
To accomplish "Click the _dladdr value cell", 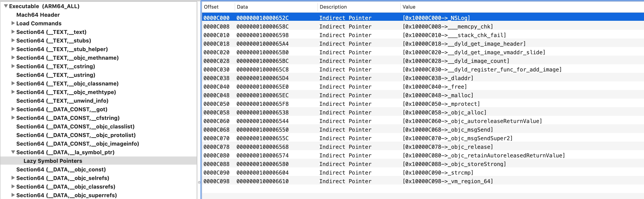I will click(x=438, y=78).
